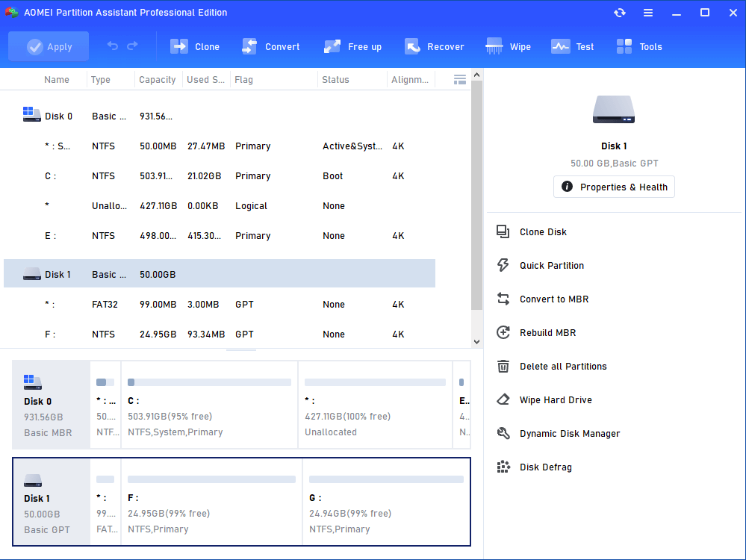Click the Wipe Hard Drive eraser icon
This screenshot has width=746, height=560.
click(x=503, y=399)
